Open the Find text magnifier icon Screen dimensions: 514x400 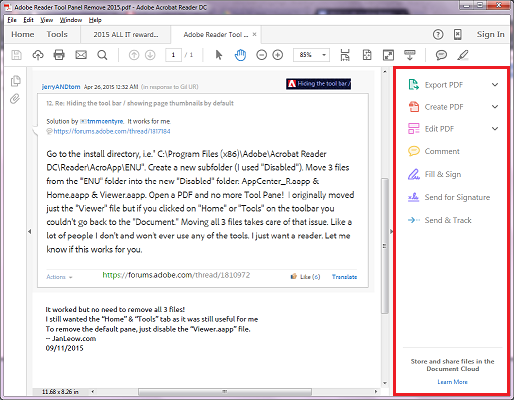pyautogui.click(x=102, y=55)
